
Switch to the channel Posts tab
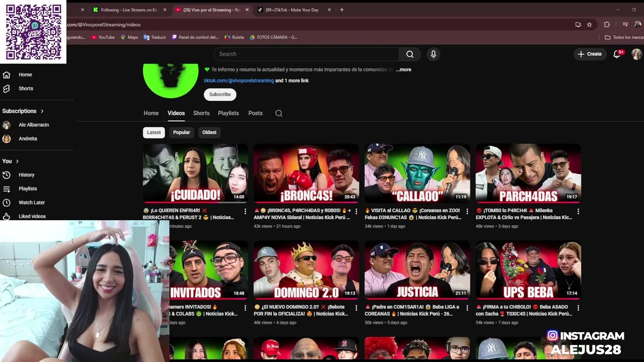(x=256, y=113)
